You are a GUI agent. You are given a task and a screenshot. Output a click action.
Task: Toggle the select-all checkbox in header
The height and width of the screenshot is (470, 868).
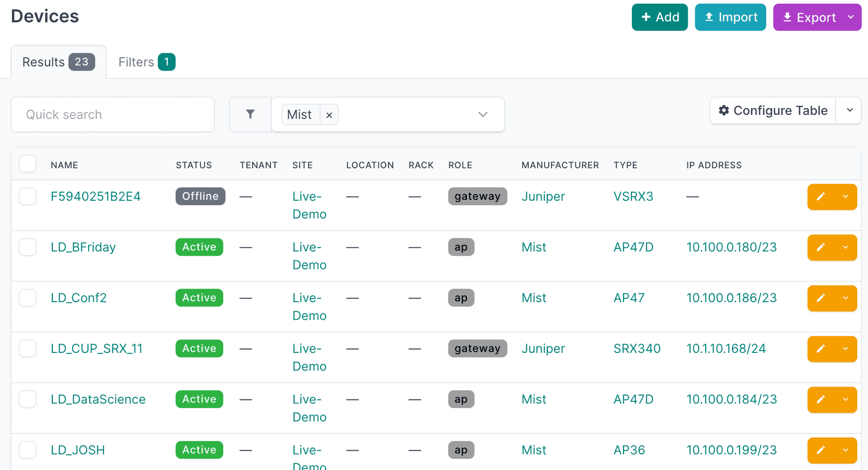point(28,164)
